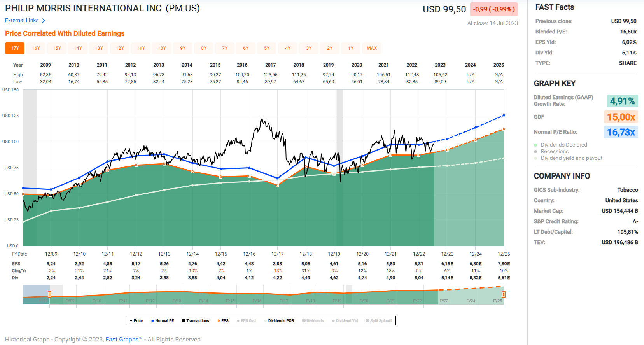Click S&P Credit Rating A- value
Screen dimensions: 644x345
point(635,221)
